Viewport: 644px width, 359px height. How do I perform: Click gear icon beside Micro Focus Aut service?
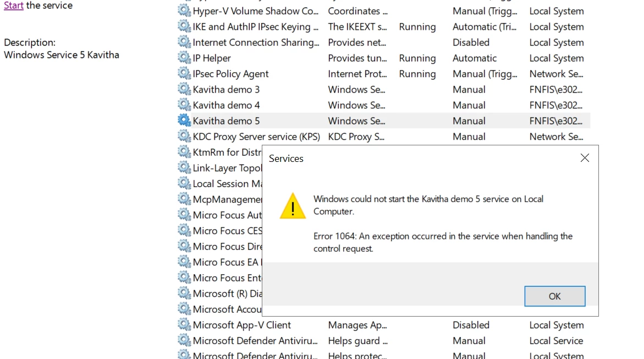pyautogui.click(x=184, y=214)
